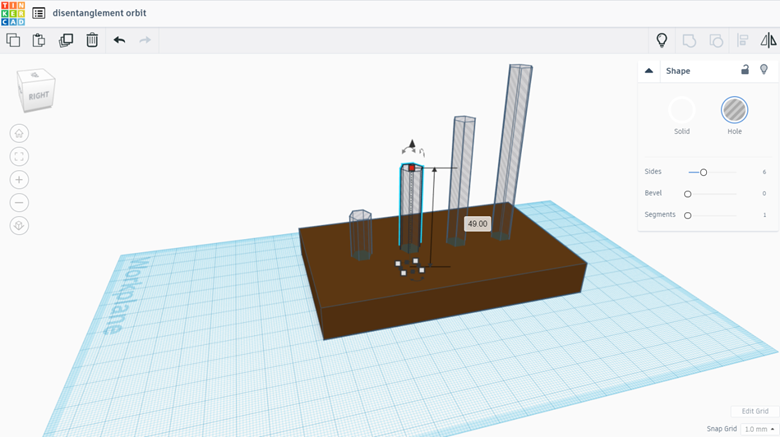The height and width of the screenshot is (437, 780).
Task: Switch to orthographic view
Action: (x=19, y=225)
